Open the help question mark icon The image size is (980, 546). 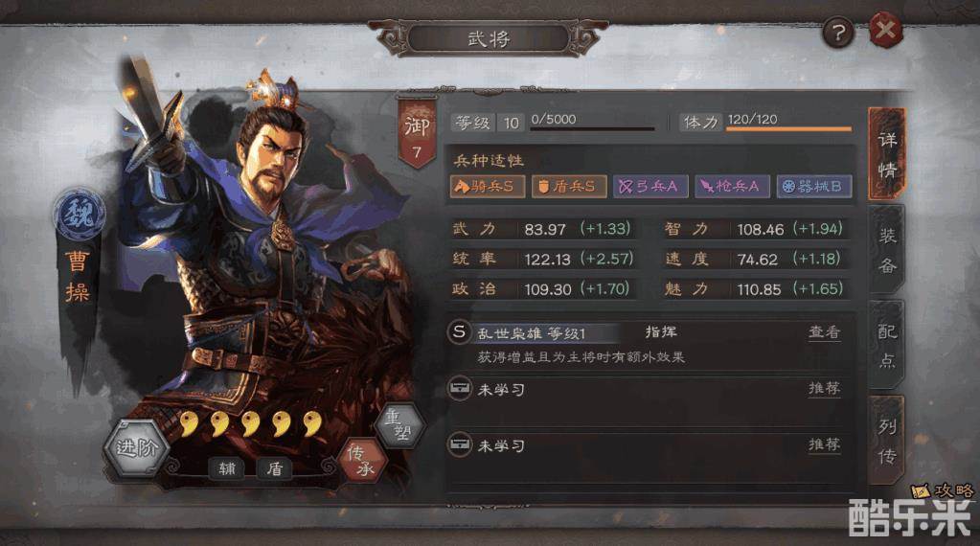click(x=837, y=32)
